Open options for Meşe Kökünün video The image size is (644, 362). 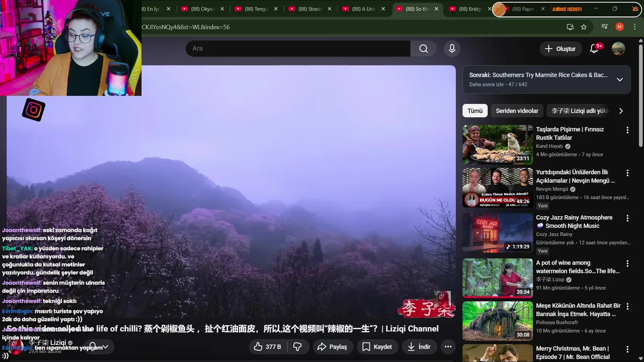(627, 306)
